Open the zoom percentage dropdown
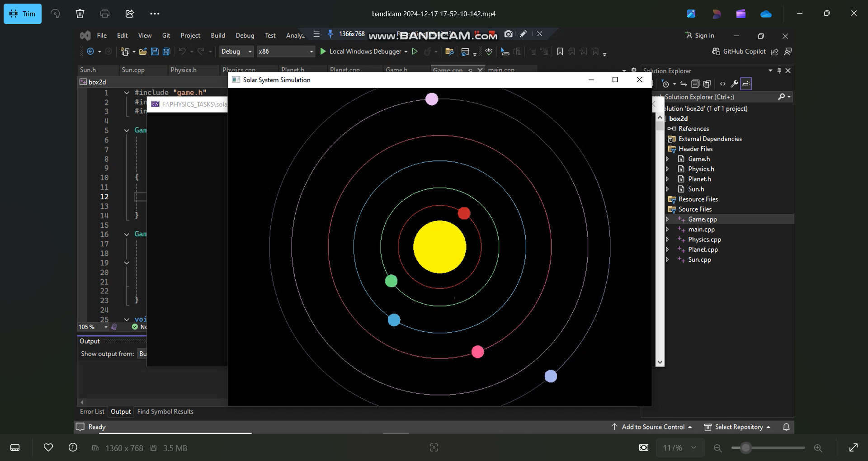868x461 pixels. [x=679, y=447]
